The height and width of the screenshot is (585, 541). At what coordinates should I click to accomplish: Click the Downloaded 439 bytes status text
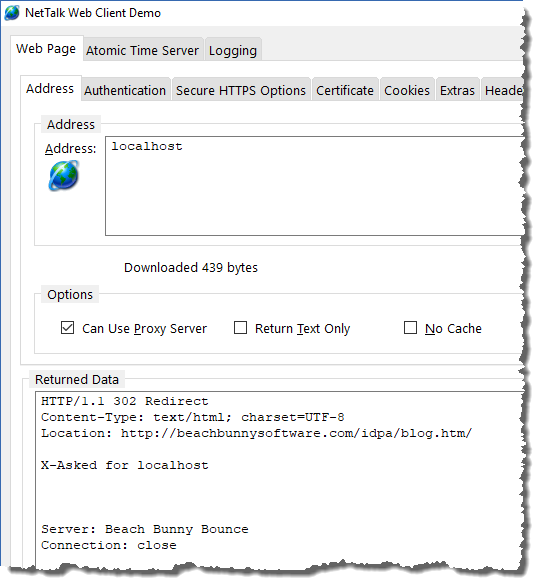[191, 268]
